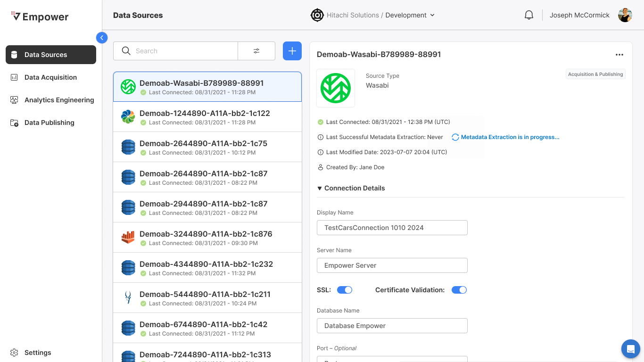The width and height of the screenshot is (644, 362).
Task: Open Data Acquisition section
Action: point(51,77)
